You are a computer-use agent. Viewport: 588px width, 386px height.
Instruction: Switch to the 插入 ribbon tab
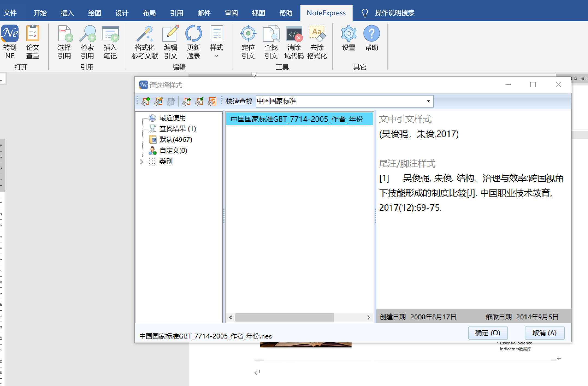click(67, 13)
